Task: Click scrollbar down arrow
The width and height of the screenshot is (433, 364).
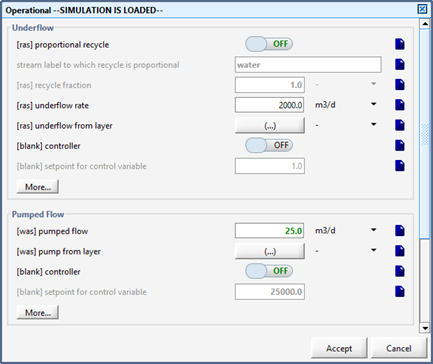Action: [x=425, y=328]
